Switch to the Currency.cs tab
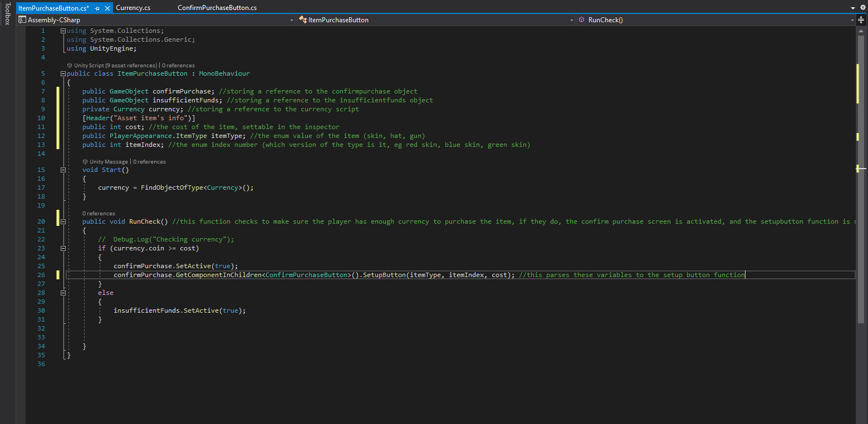The width and height of the screenshot is (868, 424). tap(133, 8)
